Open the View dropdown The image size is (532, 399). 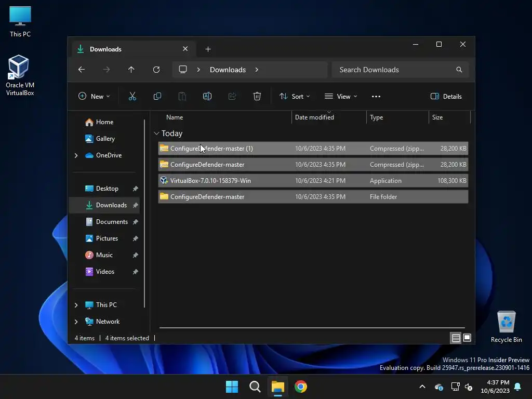pos(341,96)
